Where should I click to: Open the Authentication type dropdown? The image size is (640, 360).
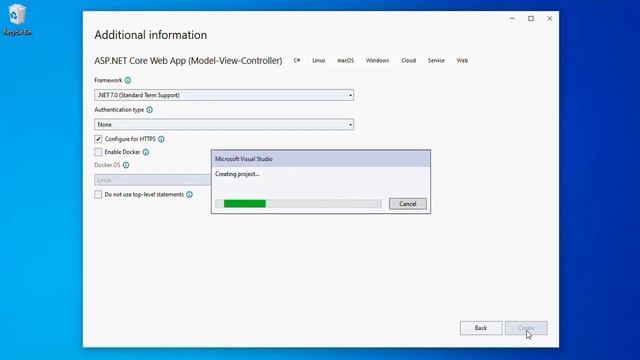point(224,124)
